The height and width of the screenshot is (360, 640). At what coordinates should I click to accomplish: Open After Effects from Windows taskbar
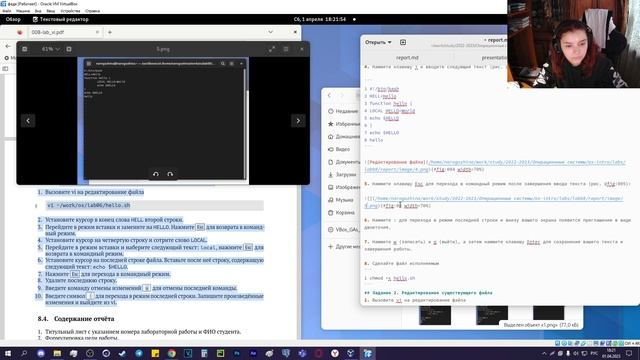[253, 353]
